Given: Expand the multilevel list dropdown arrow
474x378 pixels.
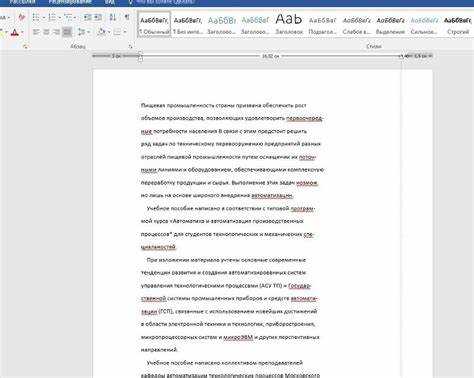Looking at the screenshot, I should (x=75, y=18).
